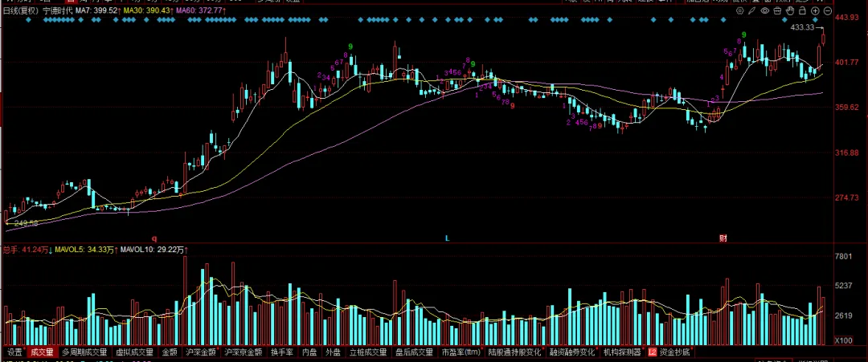
Task: Open the 市盈率(ttm) indicator tab
Action: 461,352
